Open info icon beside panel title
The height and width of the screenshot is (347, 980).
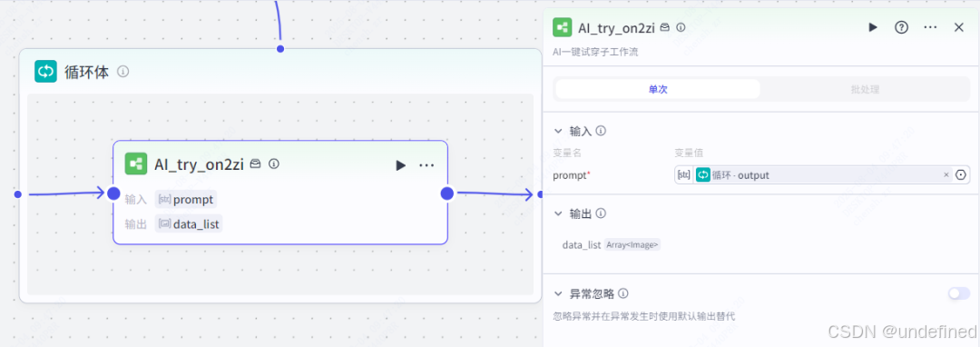[681, 27]
